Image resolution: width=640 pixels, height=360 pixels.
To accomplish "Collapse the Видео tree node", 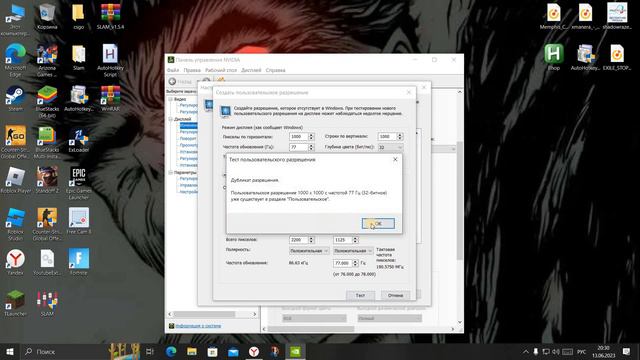I will (x=171, y=99).
